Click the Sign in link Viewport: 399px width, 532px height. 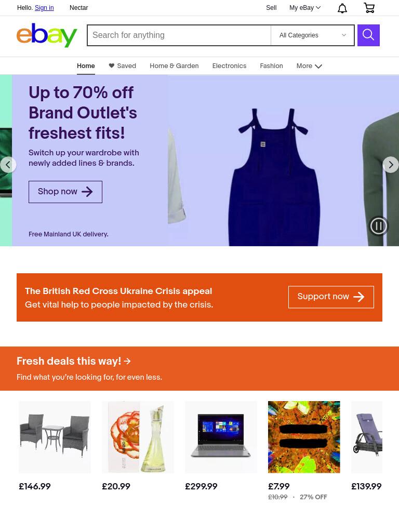[44, 8]
